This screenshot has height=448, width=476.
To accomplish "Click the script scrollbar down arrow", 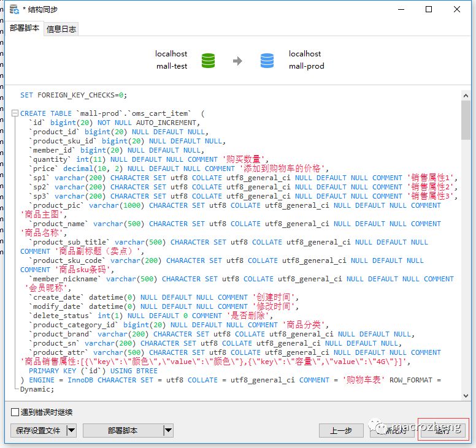I will (x=466, y=395).
